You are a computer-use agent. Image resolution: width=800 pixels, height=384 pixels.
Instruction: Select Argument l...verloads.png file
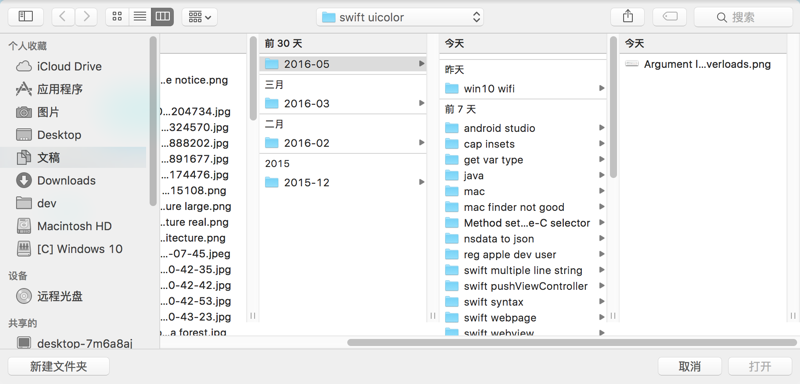[707, 64]
